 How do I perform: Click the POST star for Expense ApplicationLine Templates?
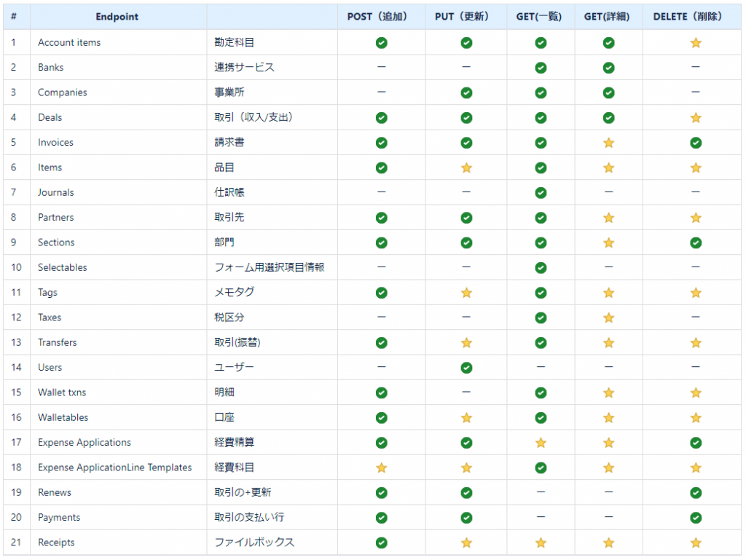click(x=381, y=467)
